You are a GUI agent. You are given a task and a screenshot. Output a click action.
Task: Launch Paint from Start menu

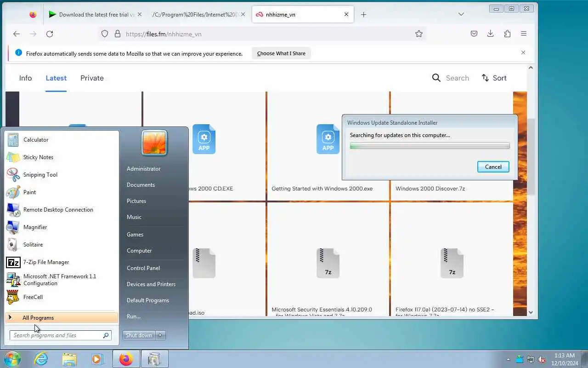point(62,192)
